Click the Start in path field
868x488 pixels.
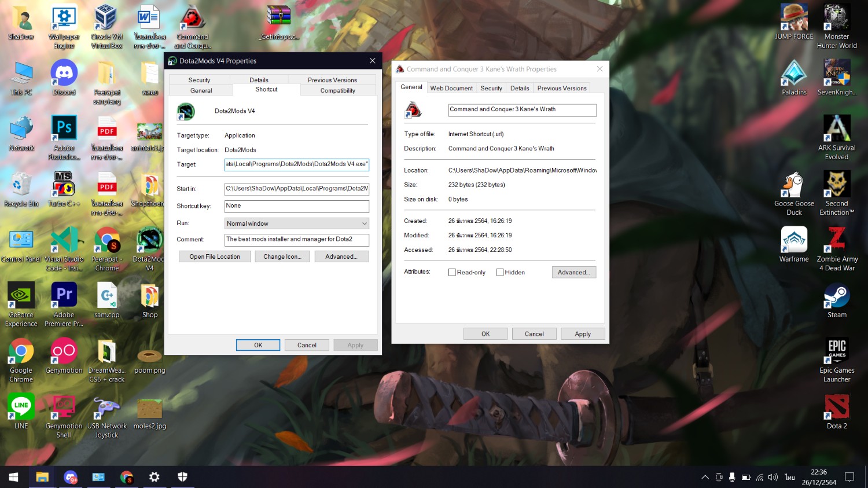click(297, 189)
